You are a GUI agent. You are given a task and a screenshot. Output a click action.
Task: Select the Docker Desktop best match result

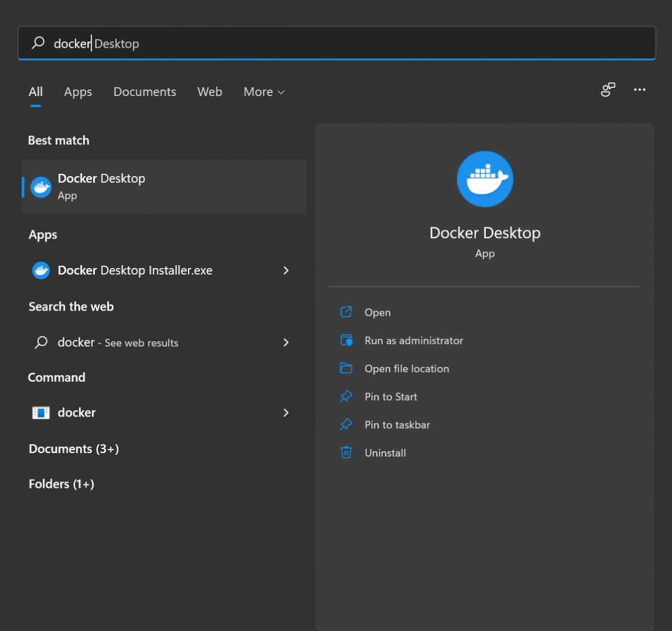click(164, 187)
